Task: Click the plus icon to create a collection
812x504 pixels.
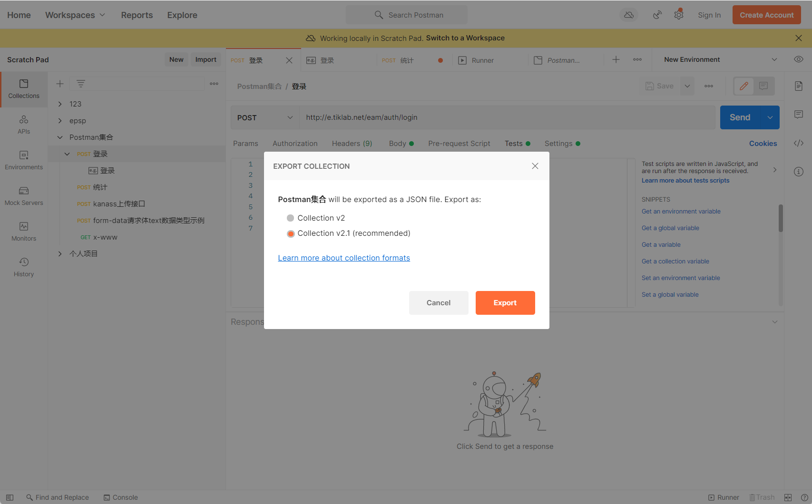Action: pyautogui.click(x=60, y=84)
